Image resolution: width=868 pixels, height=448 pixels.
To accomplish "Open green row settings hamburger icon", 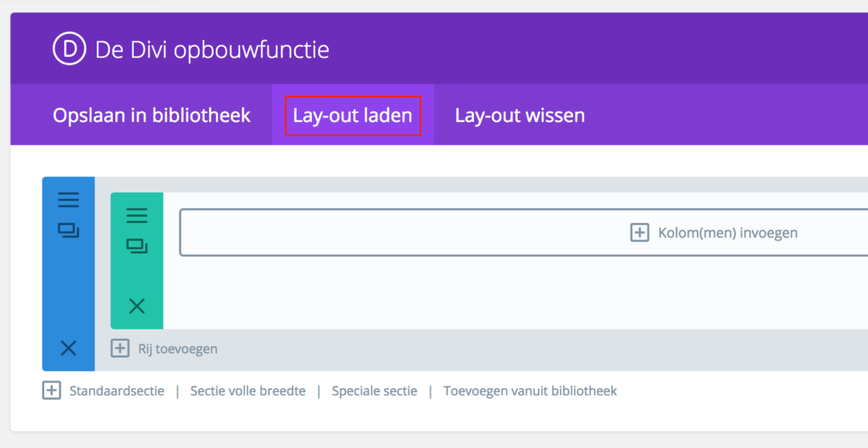I will click(136, 215).
